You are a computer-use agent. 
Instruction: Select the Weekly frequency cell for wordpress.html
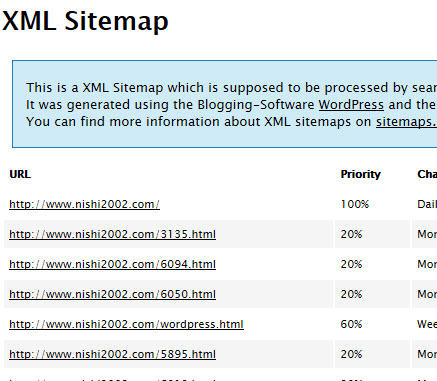coord(427,324)
